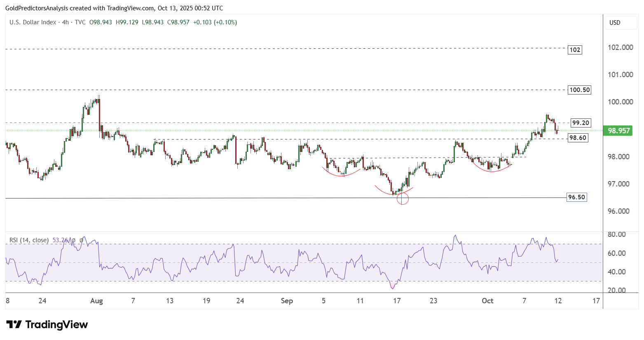Click the RSI (14, close) indicator label
Image resolution: width=644 pixels, height=340 pixels.
29,240
